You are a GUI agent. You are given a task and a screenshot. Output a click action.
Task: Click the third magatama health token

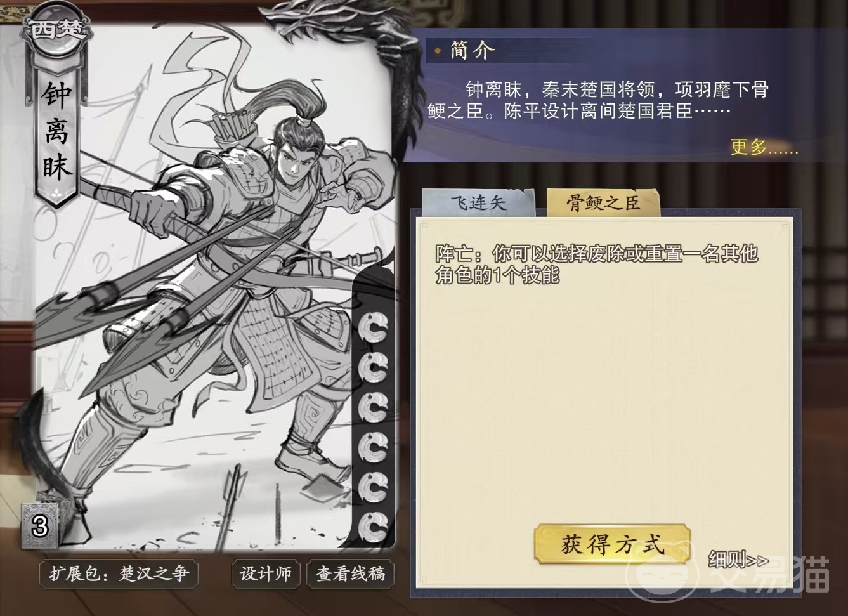click(374, 407)
